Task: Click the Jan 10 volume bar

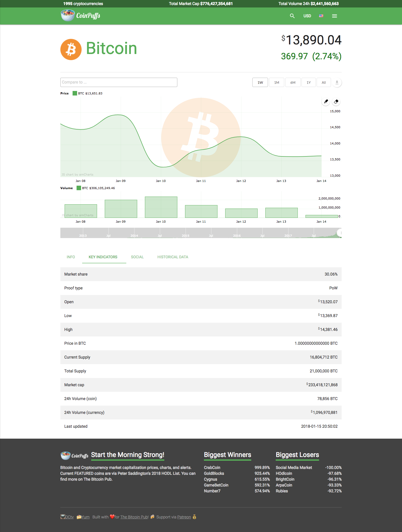Action: (161, 207)
